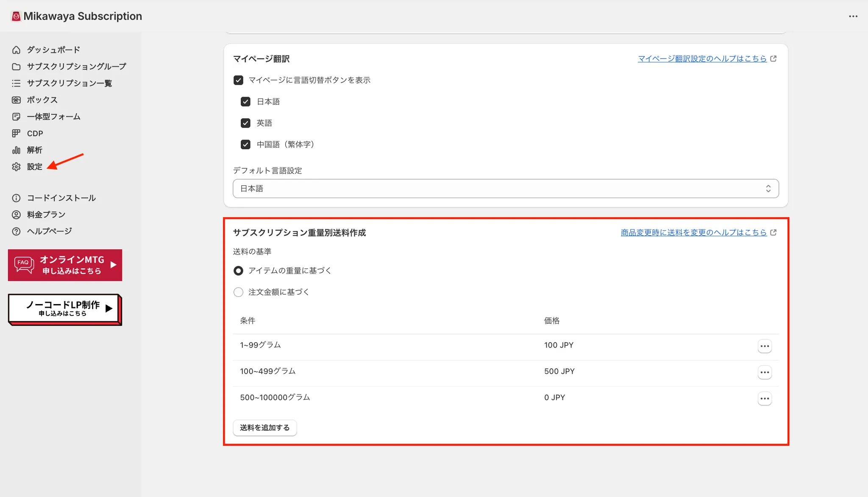Screen dimensions: 868x497
Task: Click the 設定 gear icon in sidebar
Action: pyautogui.click(x=16, y=167)
